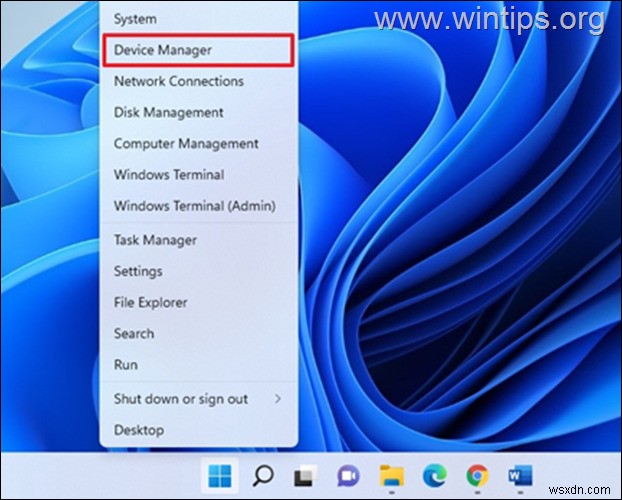Open Windows Terminal (Admin) entry

coord(199,206)
